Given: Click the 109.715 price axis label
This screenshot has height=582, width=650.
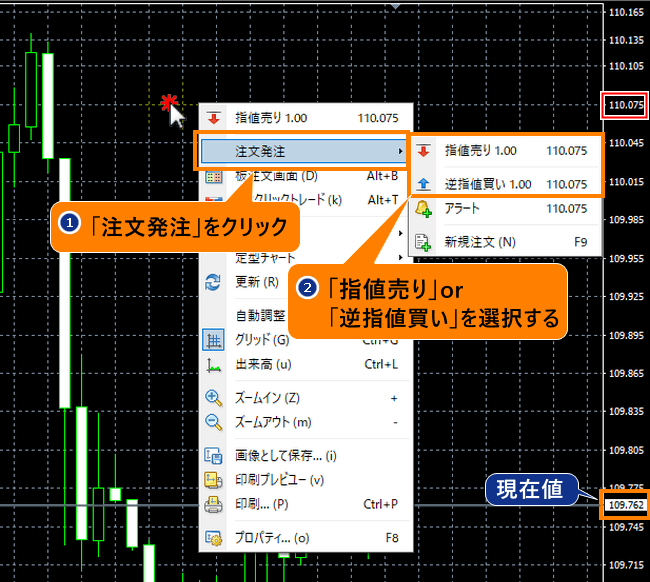Looking at the screenshot, I should [626, 565].
